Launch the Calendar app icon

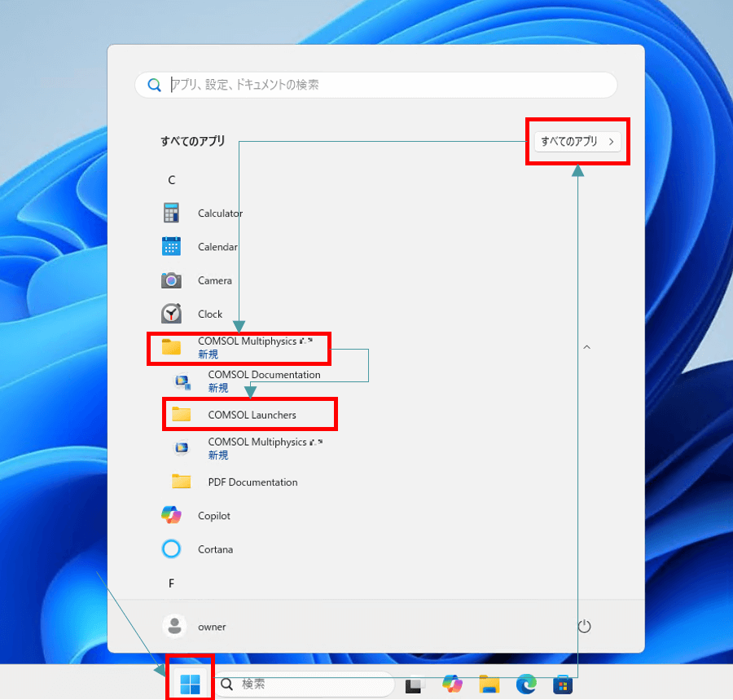[171, 247]
